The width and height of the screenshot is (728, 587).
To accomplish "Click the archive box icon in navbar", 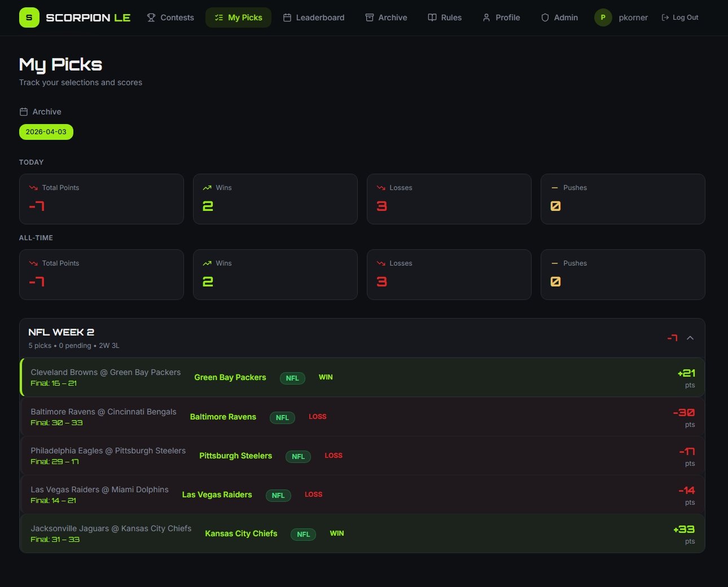I will [x=370, y=17].
